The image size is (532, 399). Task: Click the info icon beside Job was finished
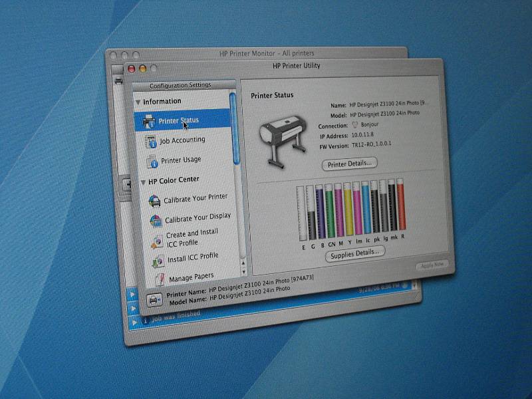pos(145,321)
